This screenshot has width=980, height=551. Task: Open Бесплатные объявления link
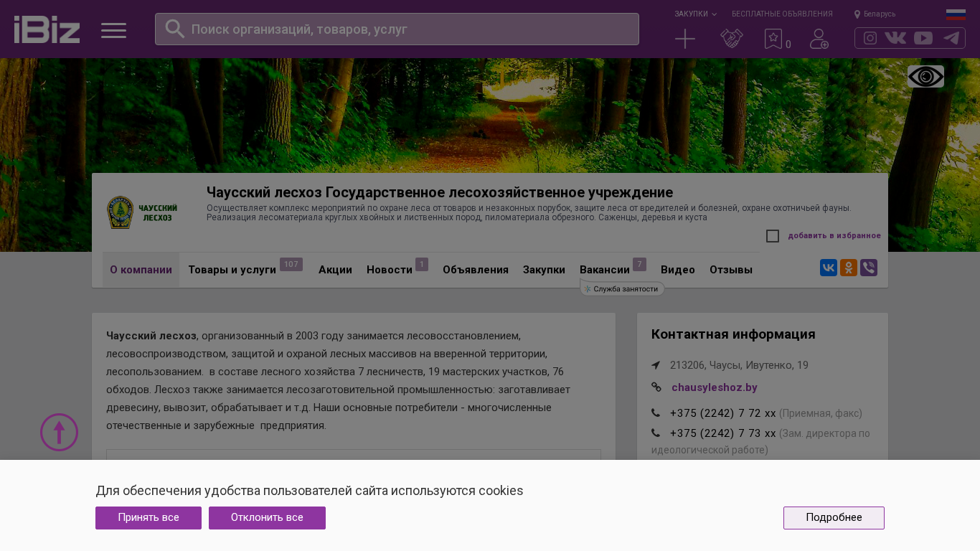782,14
